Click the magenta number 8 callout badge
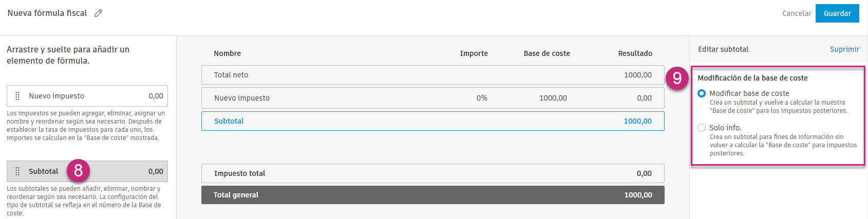Screen dimensions: 868x219 point(78,170)
